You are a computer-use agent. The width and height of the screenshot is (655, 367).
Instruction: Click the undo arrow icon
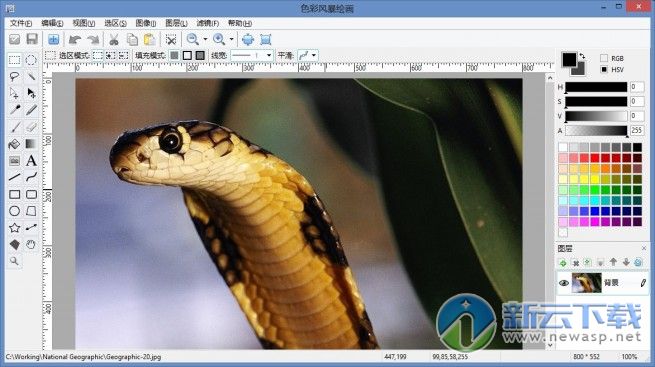pyautogui.click(x=75, y=40)
